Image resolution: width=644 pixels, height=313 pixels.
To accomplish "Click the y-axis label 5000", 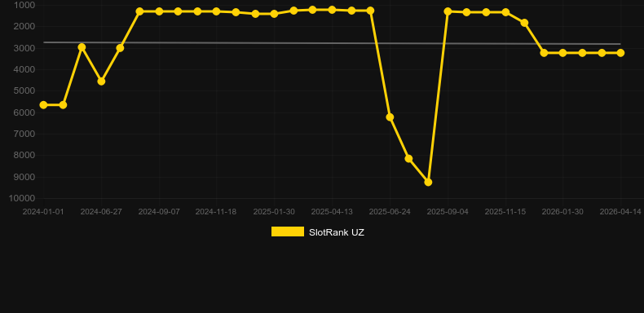I will coord(24,90).
